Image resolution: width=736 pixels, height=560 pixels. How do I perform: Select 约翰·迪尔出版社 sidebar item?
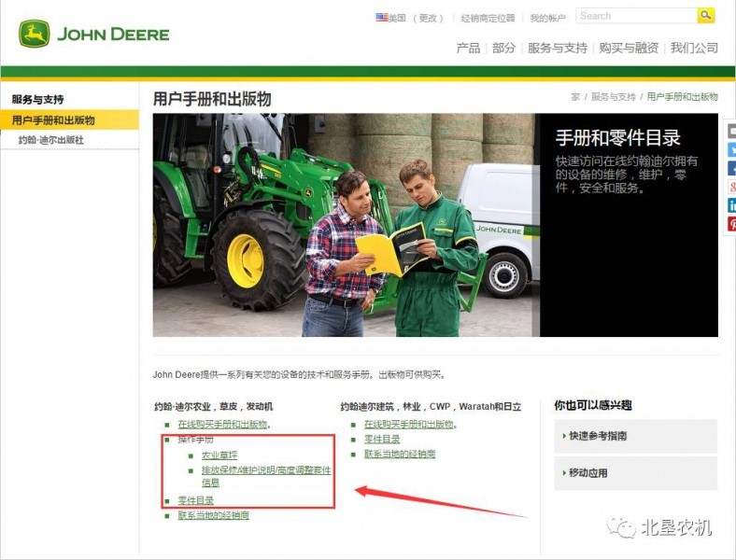[x=51, y=140]
